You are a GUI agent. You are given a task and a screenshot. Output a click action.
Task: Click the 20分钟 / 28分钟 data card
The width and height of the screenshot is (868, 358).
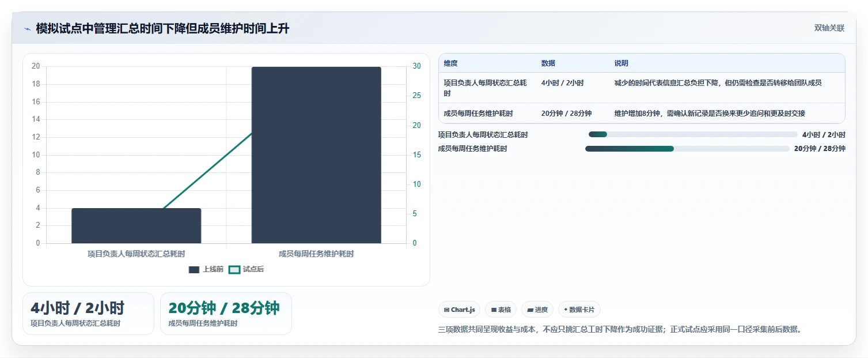(226, 314)
